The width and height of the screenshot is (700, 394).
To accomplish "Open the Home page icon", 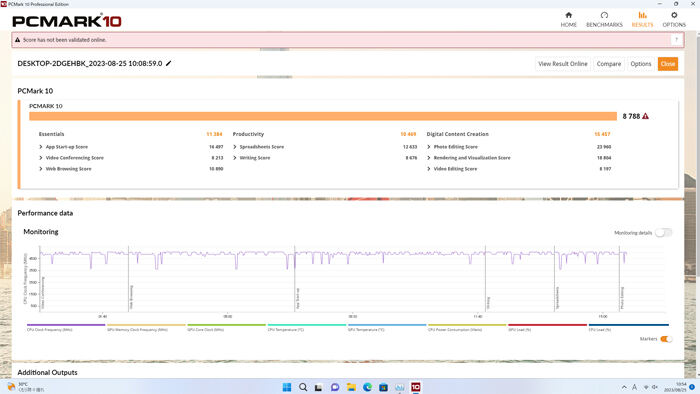I will coord(568,16).
